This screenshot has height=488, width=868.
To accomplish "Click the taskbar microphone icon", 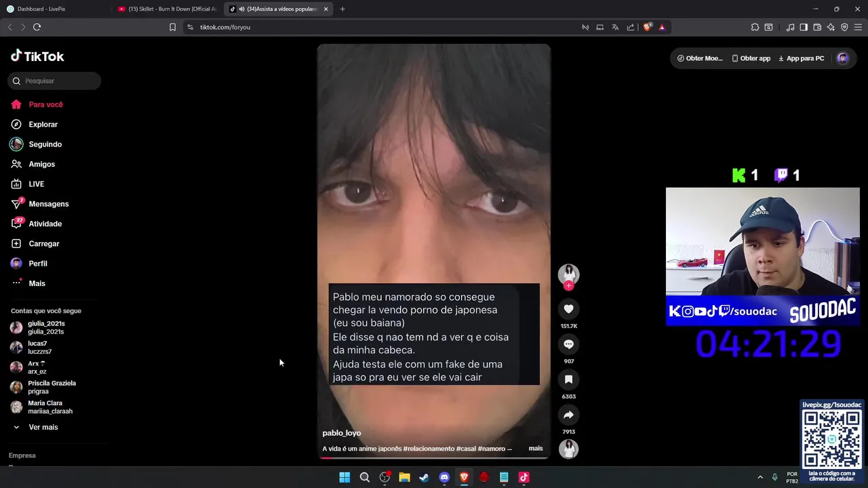I will (774, 477).
